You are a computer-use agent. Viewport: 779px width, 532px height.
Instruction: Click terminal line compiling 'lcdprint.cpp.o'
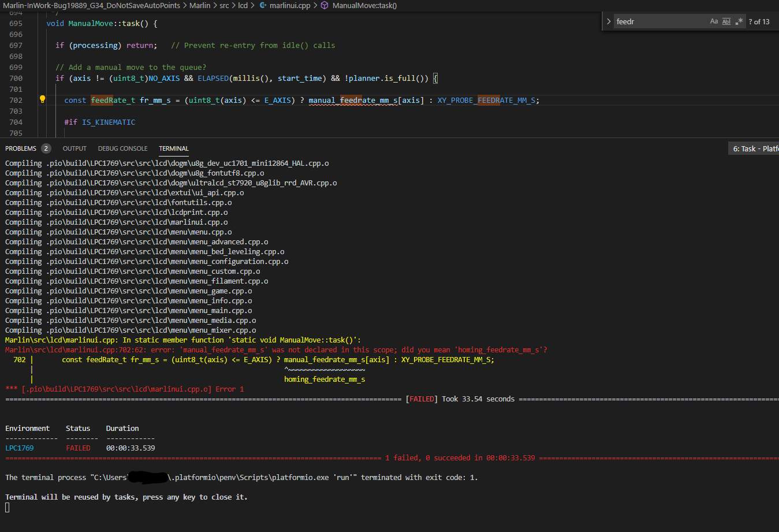117,212
